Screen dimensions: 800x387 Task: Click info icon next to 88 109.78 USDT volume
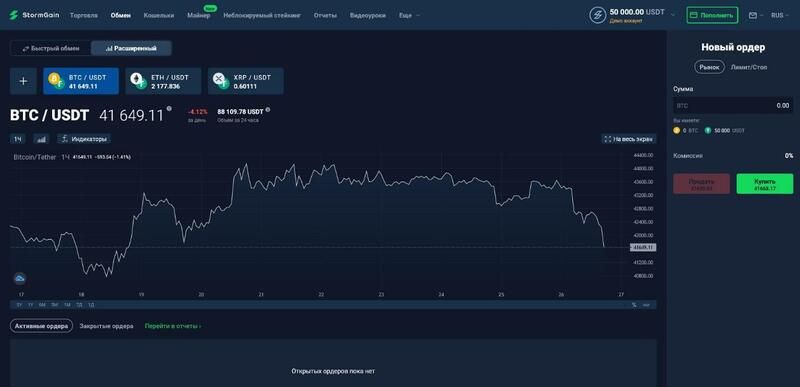(268, 110)
